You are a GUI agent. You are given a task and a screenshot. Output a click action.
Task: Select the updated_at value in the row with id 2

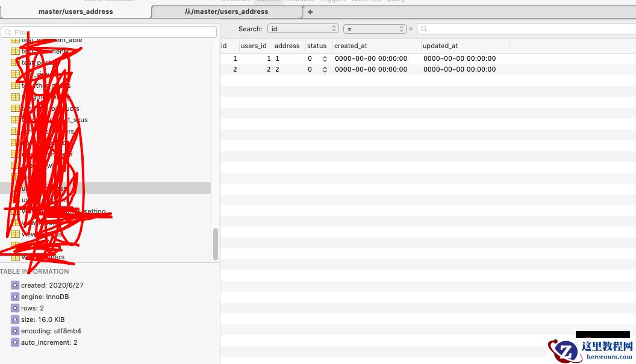coord(460,69)
